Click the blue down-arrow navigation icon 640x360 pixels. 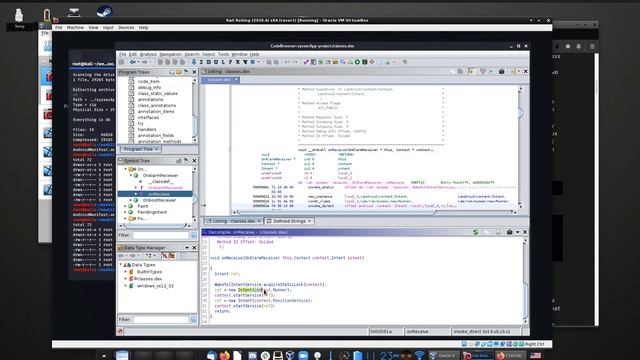[x=194, y=62]
